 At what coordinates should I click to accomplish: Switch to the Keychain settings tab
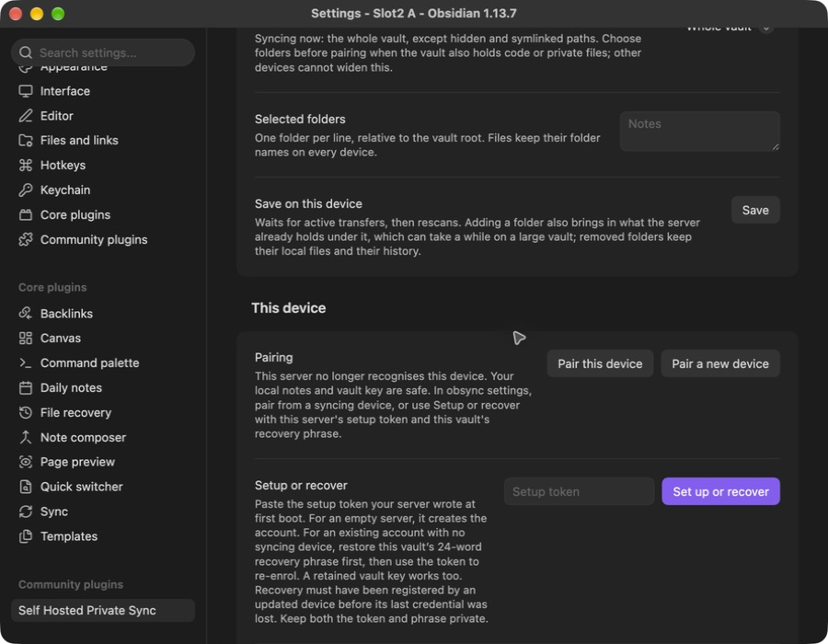pyautogui.click(x=103, y=190)
